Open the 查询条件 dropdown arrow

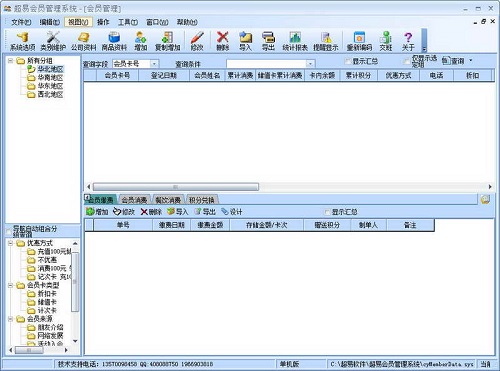[310, 64]
